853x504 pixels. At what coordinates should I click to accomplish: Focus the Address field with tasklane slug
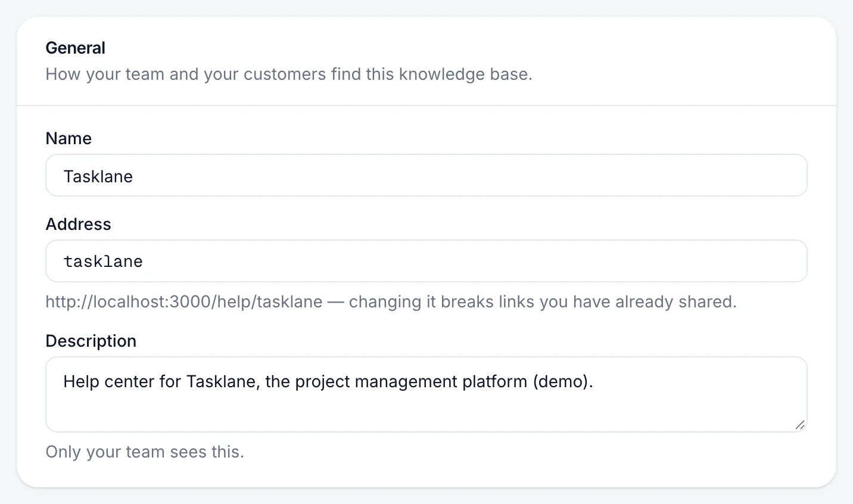coord(426,261)
